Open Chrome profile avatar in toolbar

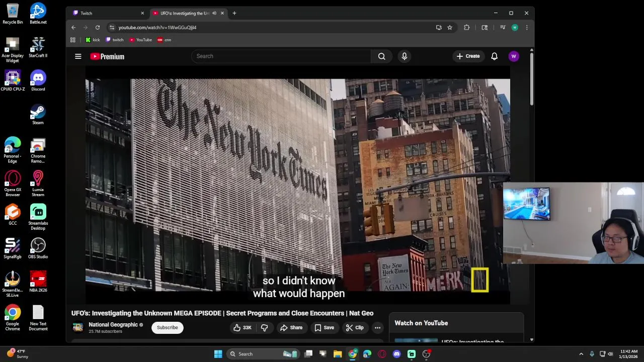(514, 28)
